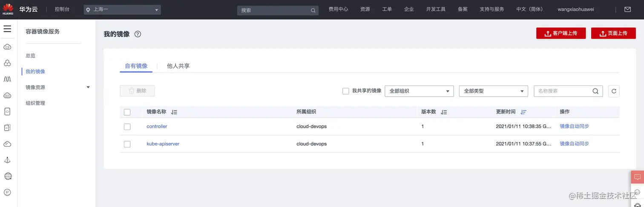Click the wave-shaped icon in the left rail
This screenshot has height=207, width=644.
(7, 79)
